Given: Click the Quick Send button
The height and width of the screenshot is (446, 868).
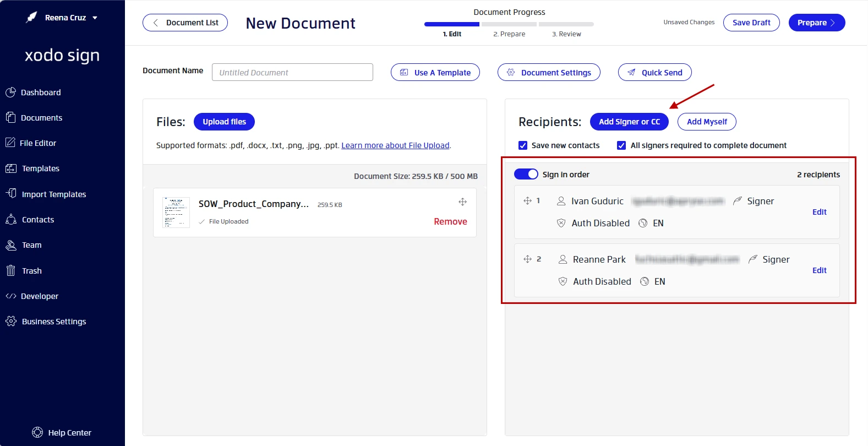Looking at the screenshot, I should point(654,72).
